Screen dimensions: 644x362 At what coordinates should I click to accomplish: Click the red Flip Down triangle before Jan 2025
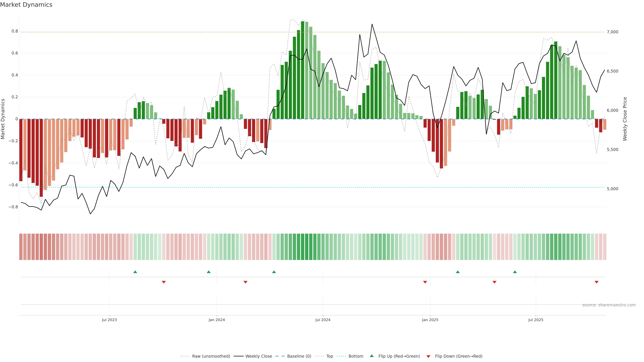point(425,282)
